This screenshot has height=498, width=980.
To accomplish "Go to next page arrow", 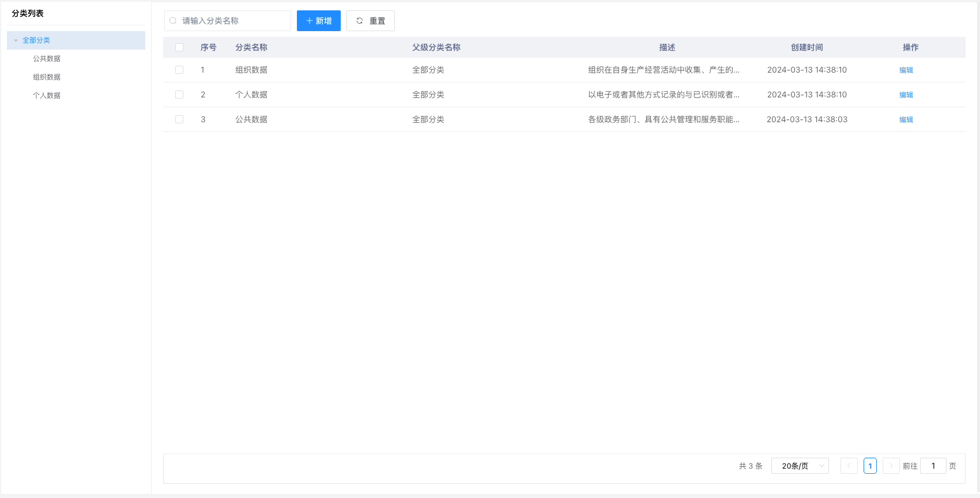I will (x=891, y=466).
